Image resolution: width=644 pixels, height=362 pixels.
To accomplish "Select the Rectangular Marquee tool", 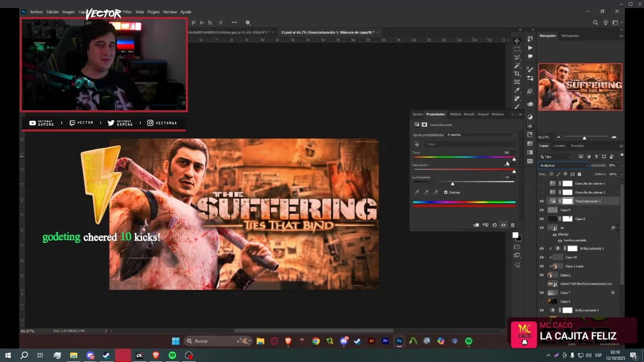I will 517,49.
